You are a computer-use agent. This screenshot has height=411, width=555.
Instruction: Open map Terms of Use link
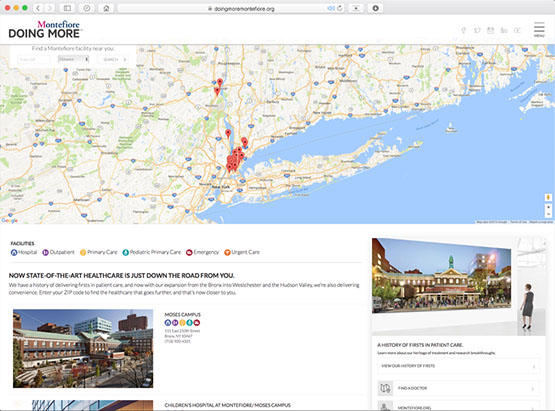click(518, 222)
